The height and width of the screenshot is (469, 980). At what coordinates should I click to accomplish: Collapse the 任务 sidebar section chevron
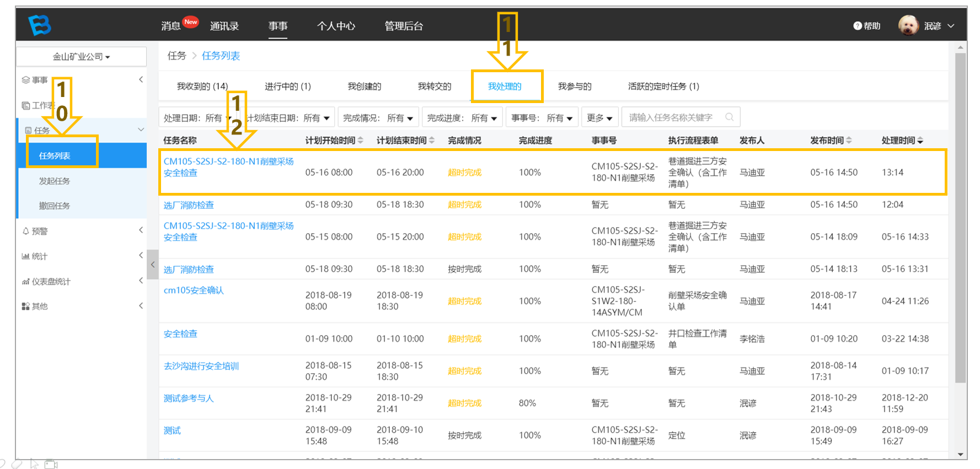(141, 130)
